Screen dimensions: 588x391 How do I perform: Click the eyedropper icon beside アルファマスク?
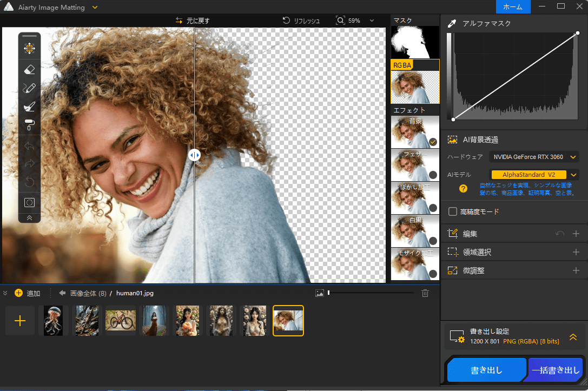point(452,23)
